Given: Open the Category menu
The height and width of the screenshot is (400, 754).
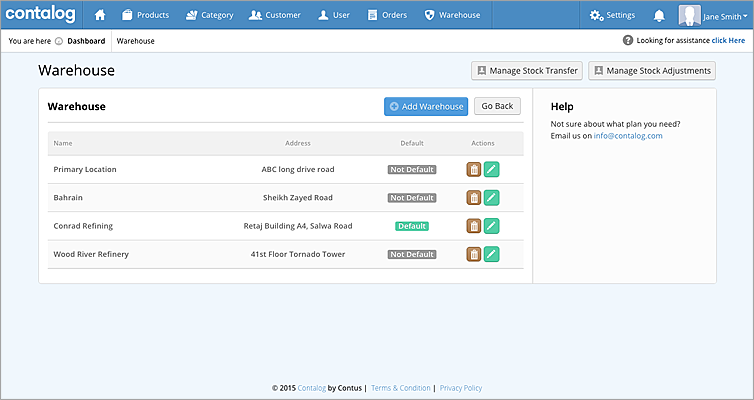Looking at the screenshot, I should (209, 15).
